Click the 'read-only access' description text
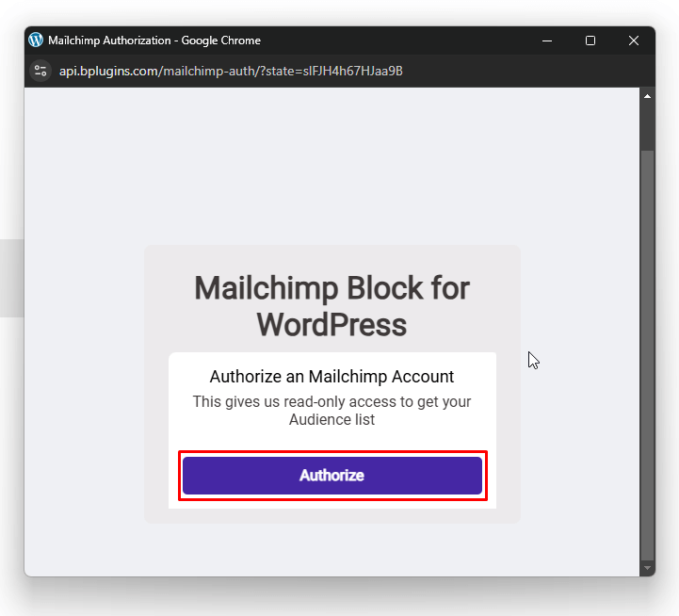 click(332, 411)
